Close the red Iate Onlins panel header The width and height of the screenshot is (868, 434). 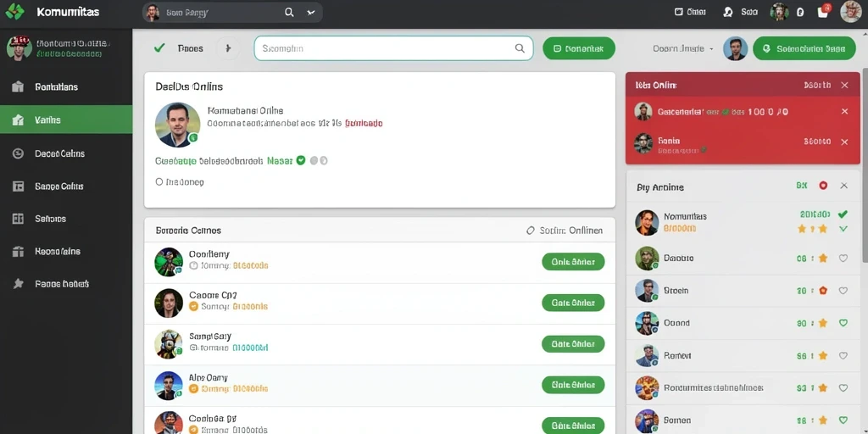(x=844, y=86)
